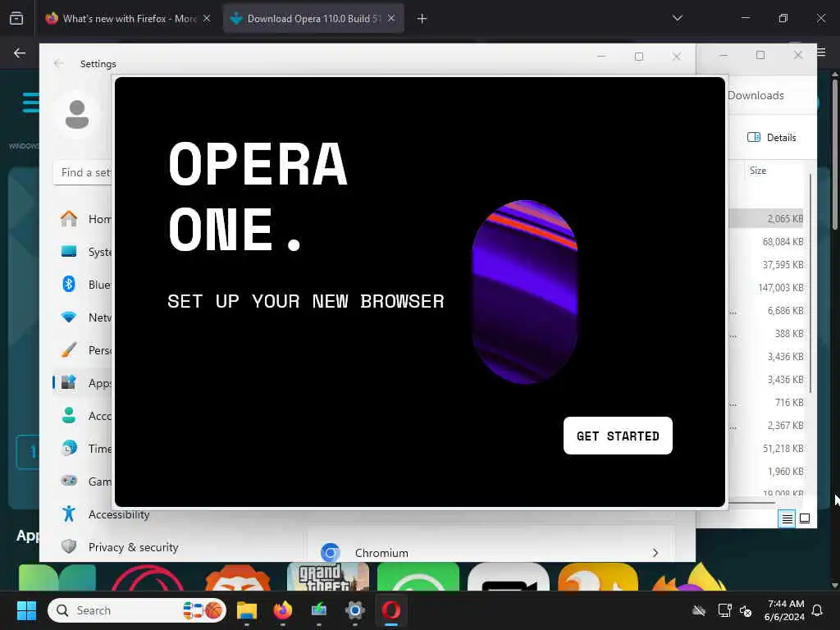Viewport: 840px width, 630px height.
Task: Open Bluetooth settings icon
Action: point(69,284)
